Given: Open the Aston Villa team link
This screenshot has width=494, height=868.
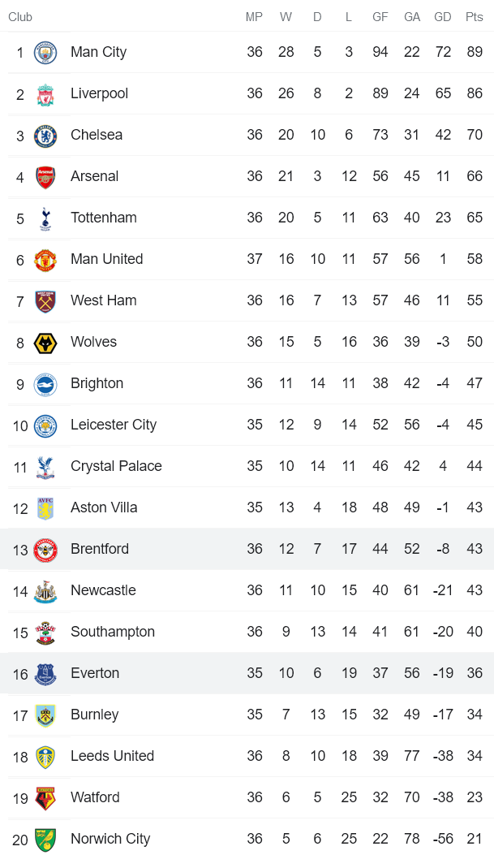Looking at the screenshot, I should click(x=103, y=507).
